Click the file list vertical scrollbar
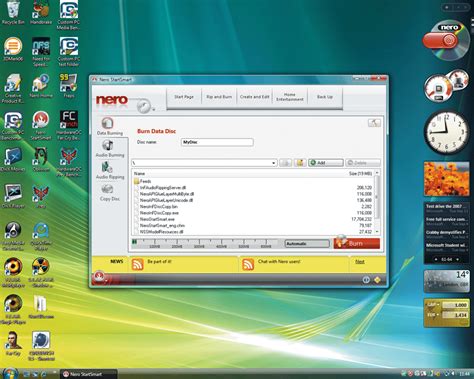Screen dimensions: 474x379 [x=377, y=202]
